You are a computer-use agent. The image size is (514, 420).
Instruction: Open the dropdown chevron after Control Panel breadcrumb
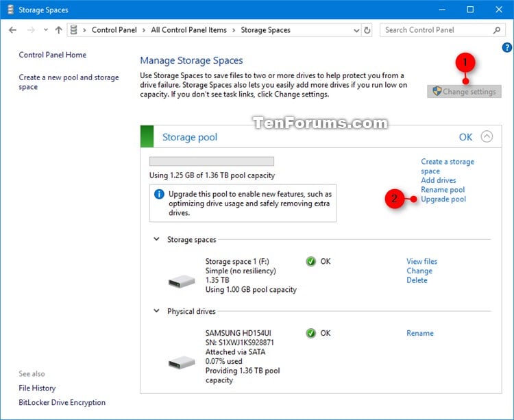(x=144, y=30)
